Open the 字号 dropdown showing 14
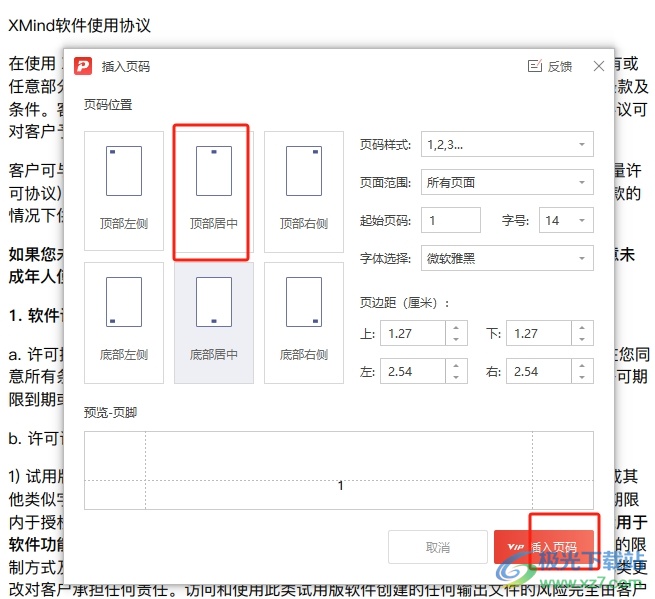655x599 pixels. 566,220
